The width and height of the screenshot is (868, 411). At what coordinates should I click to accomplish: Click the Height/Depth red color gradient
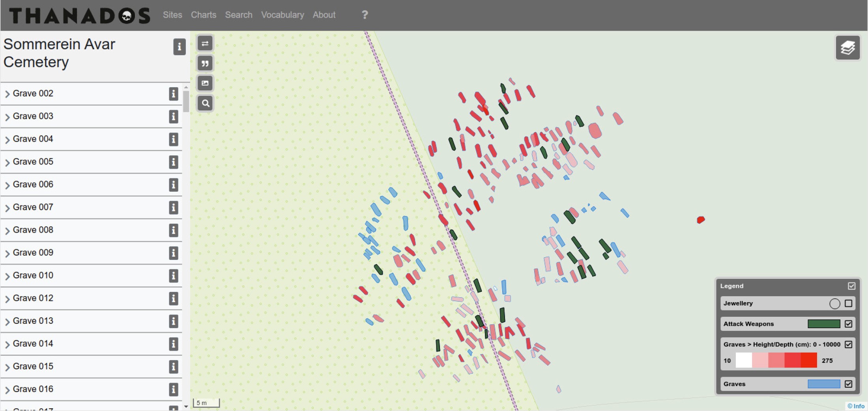coord(776,361)
